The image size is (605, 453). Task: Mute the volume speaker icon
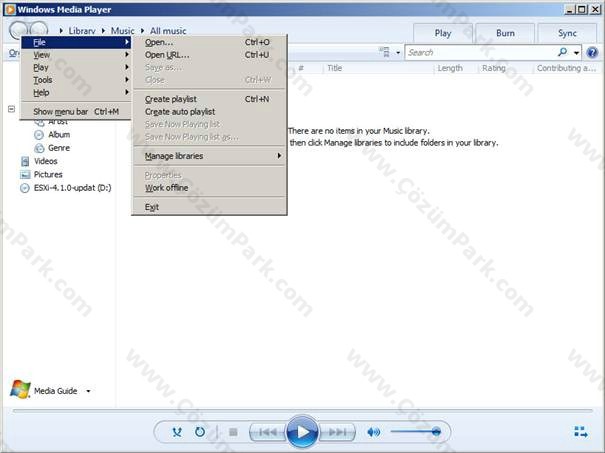[373, 432]
